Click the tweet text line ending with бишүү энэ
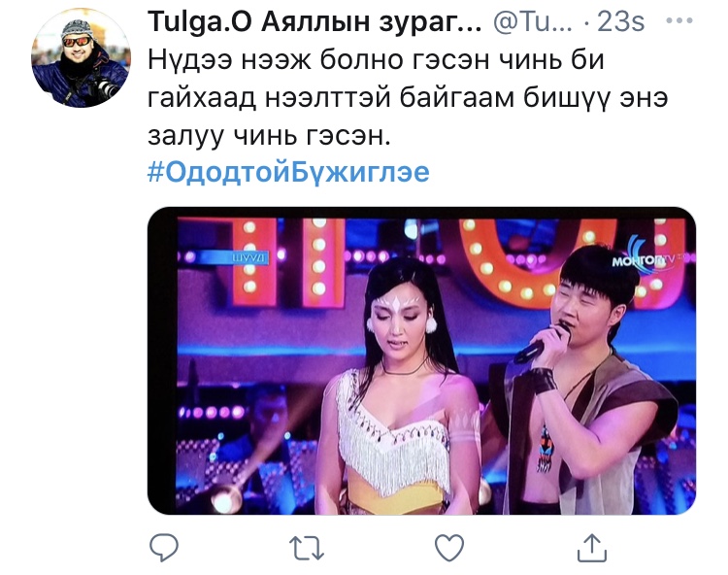728x575 pixels. 408,98
